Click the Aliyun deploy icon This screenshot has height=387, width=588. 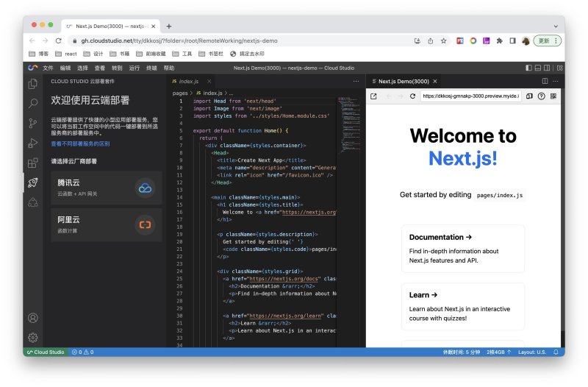tap(145, 225)
